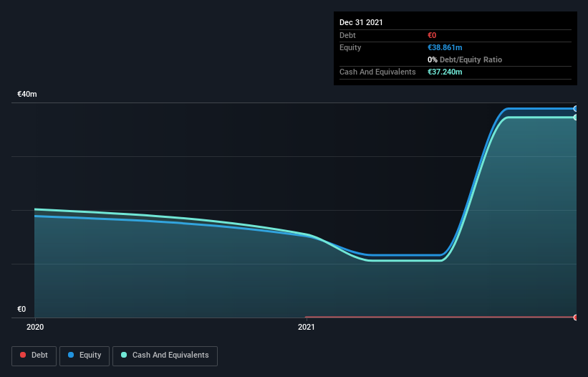Click the teal Cash And Equivalents legend dot

pyautogui.click(x=124, y=355)
